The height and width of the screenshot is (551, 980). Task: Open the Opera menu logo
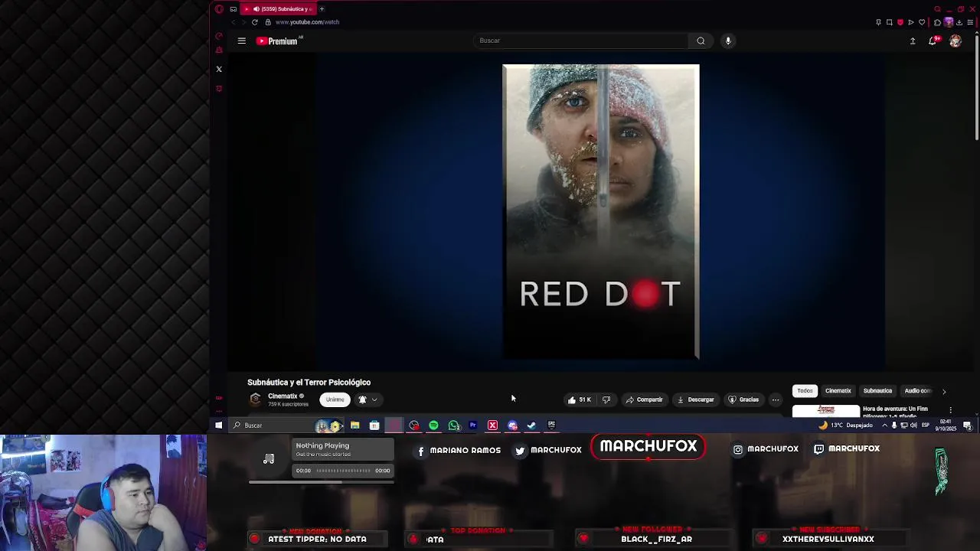219,9
